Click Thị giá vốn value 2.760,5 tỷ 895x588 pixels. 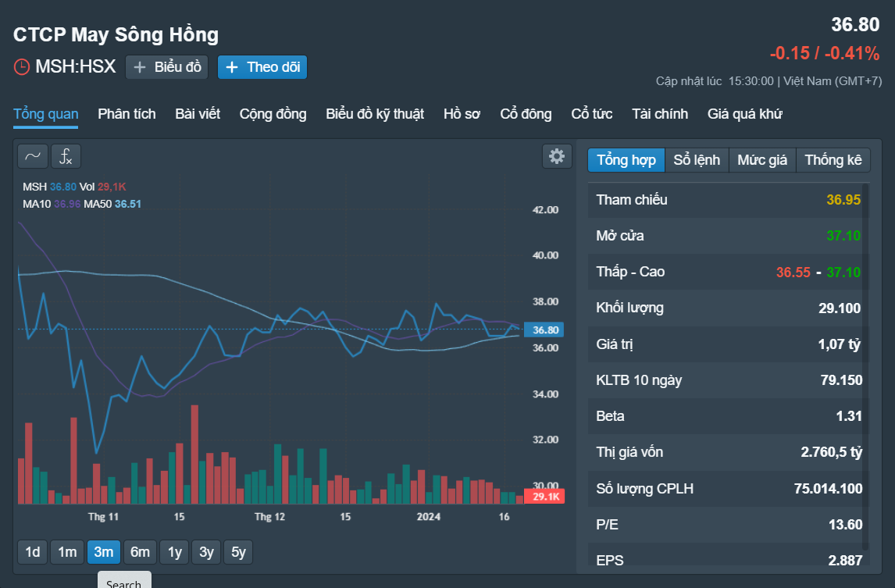[832, 452]
